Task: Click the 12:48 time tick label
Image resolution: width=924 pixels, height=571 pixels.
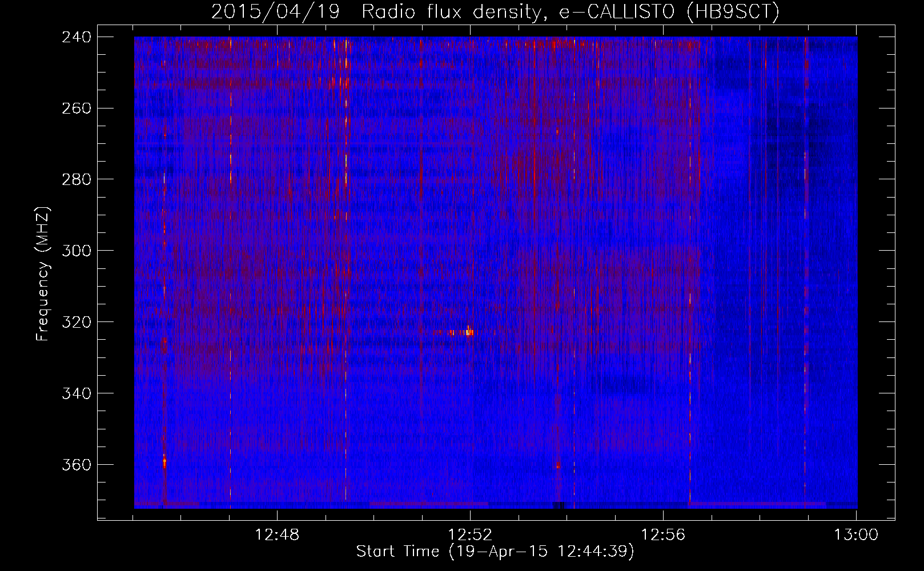Action: (x=277, y=535)
